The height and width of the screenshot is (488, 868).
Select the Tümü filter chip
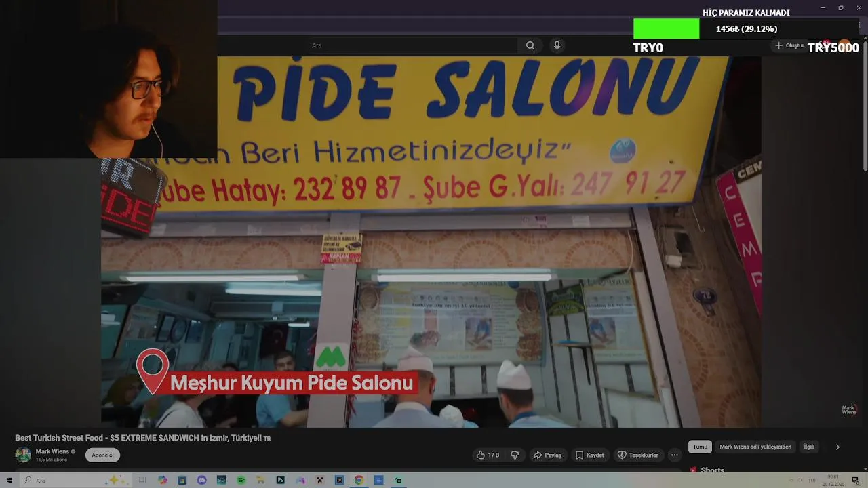[x=700, y=447]
